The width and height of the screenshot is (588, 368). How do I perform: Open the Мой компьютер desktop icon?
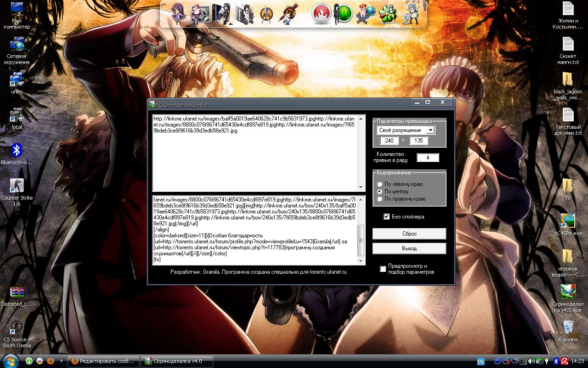[17, 15]
